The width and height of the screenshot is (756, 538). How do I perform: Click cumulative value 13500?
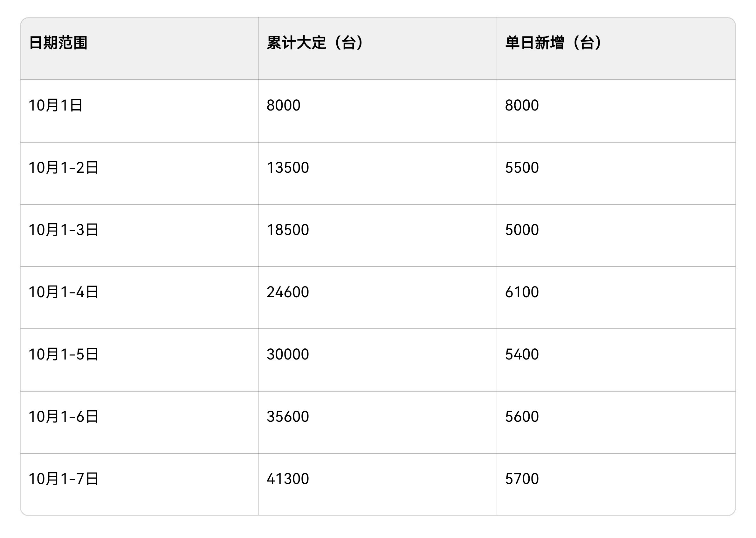click(x=287, y=168)
